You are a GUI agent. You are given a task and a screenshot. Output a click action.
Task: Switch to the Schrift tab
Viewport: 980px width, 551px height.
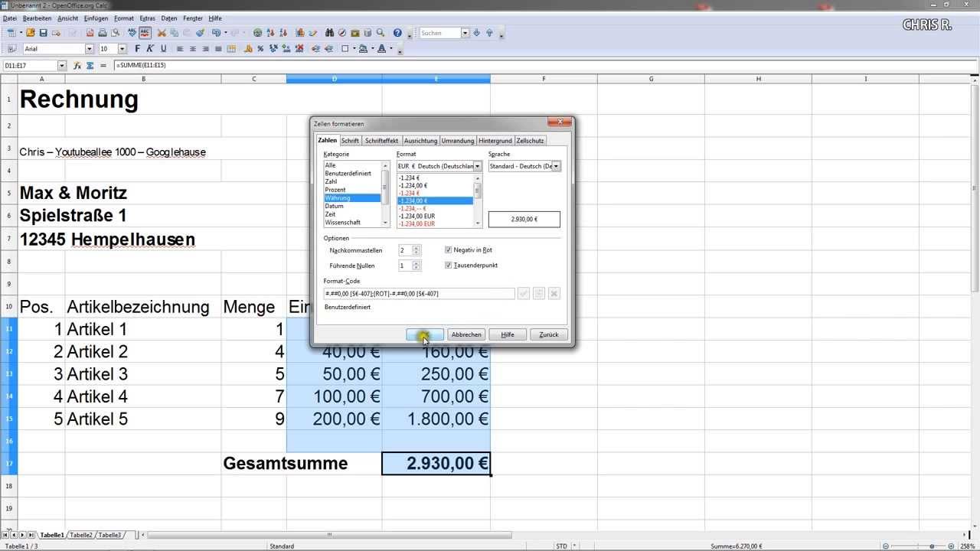[350, 141]
